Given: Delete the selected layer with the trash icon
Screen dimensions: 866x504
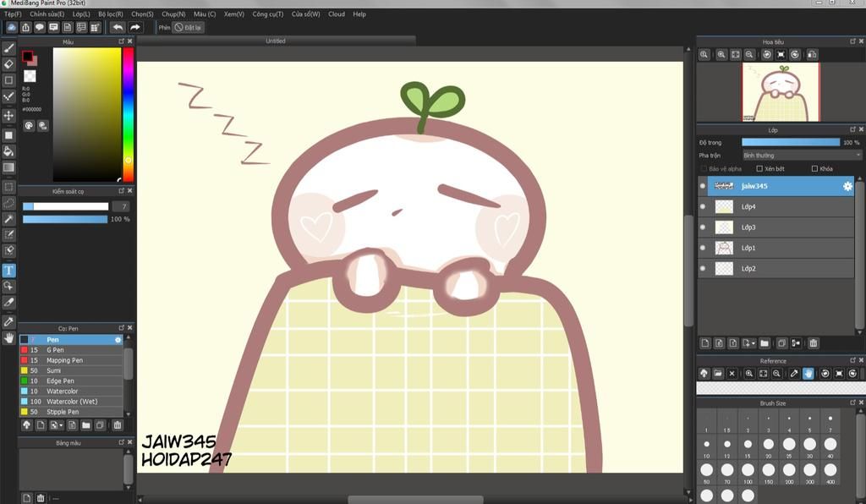Looking at the screenshot, I should click(814, 343).
